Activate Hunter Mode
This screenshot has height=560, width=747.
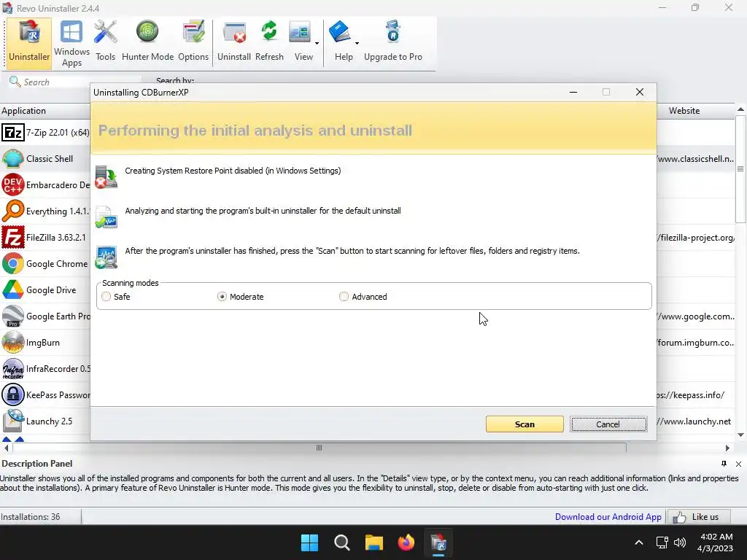[x=147, y=42]
